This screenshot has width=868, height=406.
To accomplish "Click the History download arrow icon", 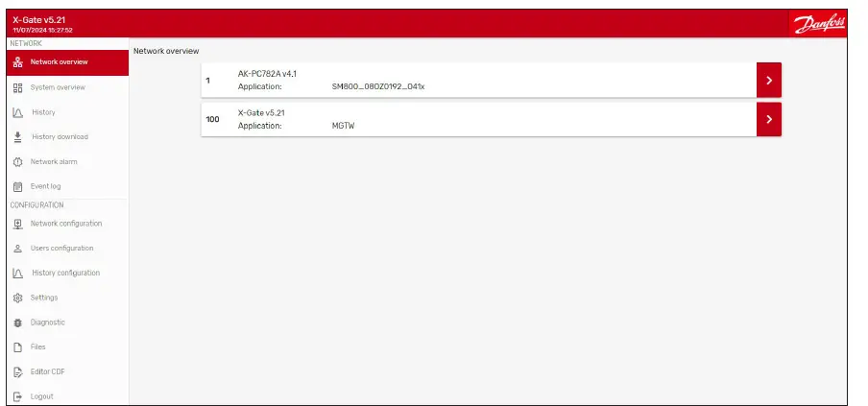I will [17, 136].
